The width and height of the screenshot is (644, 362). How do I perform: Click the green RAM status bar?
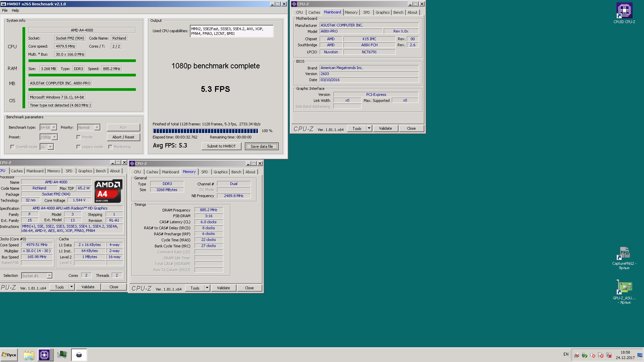click(82, 75)
